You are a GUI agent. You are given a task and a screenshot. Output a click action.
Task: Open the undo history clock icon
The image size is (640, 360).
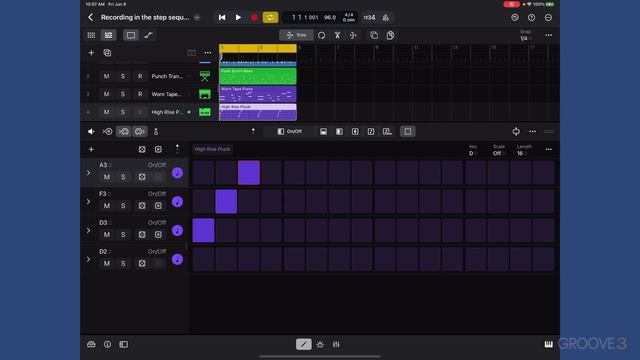point(515,18)
